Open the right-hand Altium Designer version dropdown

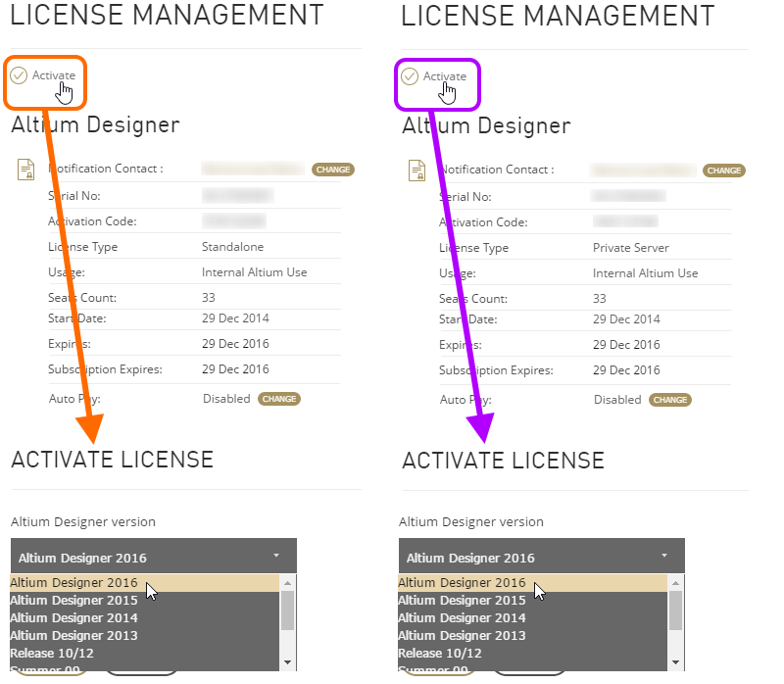[x=541, y=558]
